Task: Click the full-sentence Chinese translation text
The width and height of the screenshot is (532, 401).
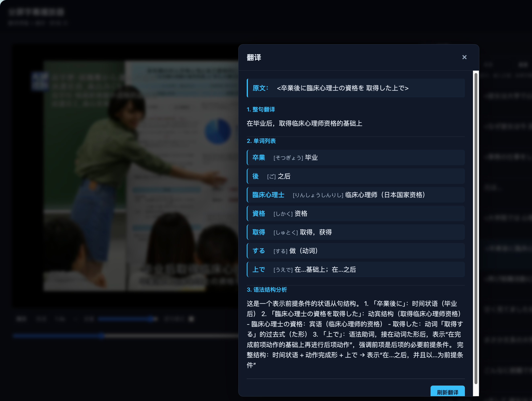Action: pos(304,123)
